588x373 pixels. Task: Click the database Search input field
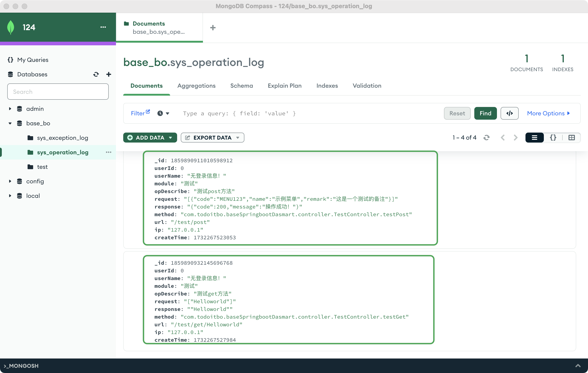[x=58, y=92]
